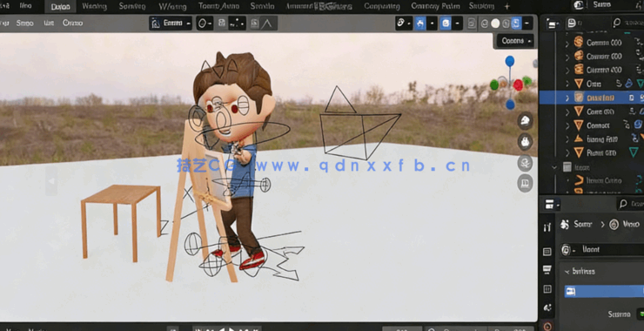Open the outliner editor type dropdown

pyautogui.click(x=552, y=24)
